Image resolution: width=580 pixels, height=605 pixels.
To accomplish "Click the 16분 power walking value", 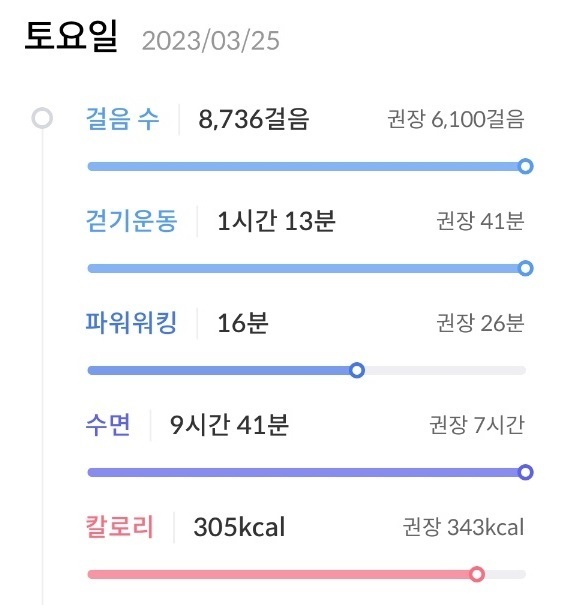I will pos(243,323).
